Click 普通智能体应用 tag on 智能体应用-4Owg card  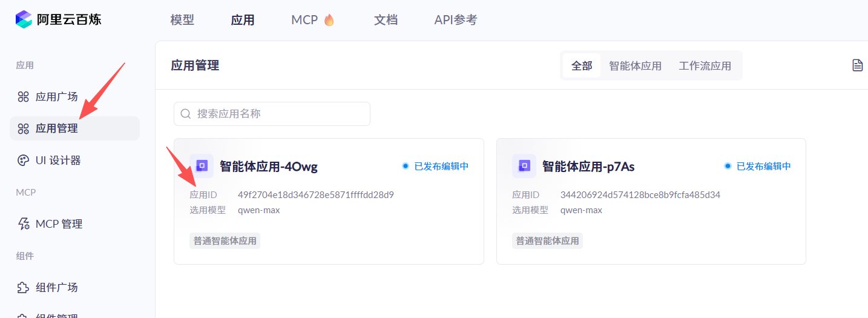coord(225,241)
